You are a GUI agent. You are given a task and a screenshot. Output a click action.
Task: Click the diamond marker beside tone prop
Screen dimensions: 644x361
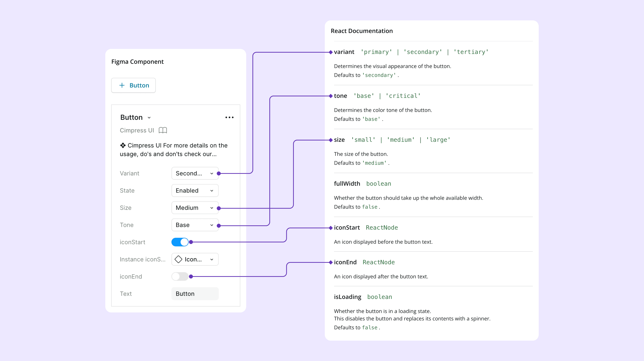click(x=331, y=96)
